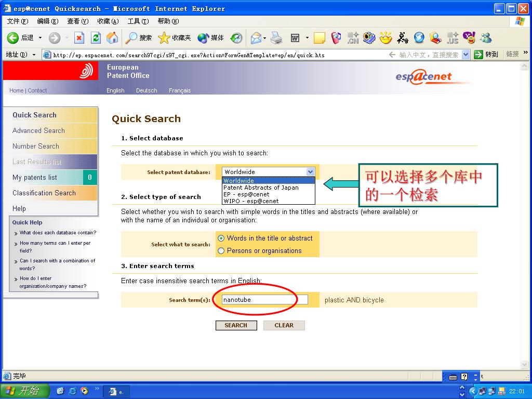Image resolution: width=532 pixels, height=399 pixels.
Task: Choose WIPO - esp@cenet database option
Action: pos(269,201)
